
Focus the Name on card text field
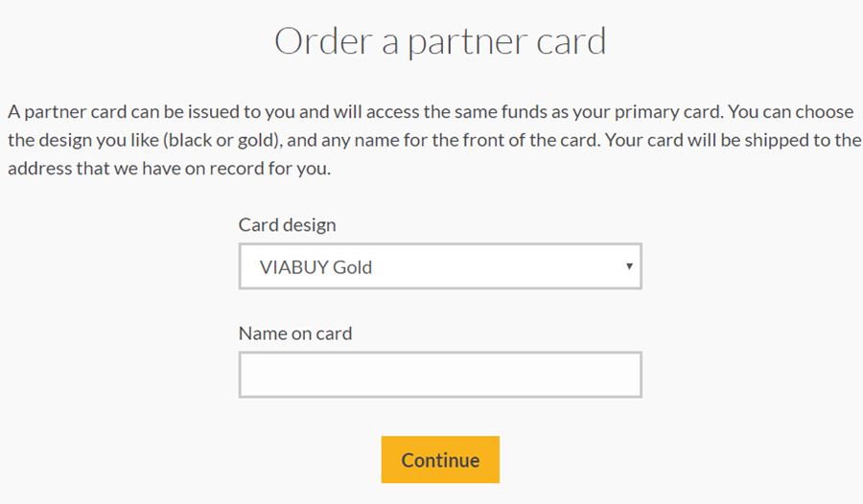[x=439, y=375]
